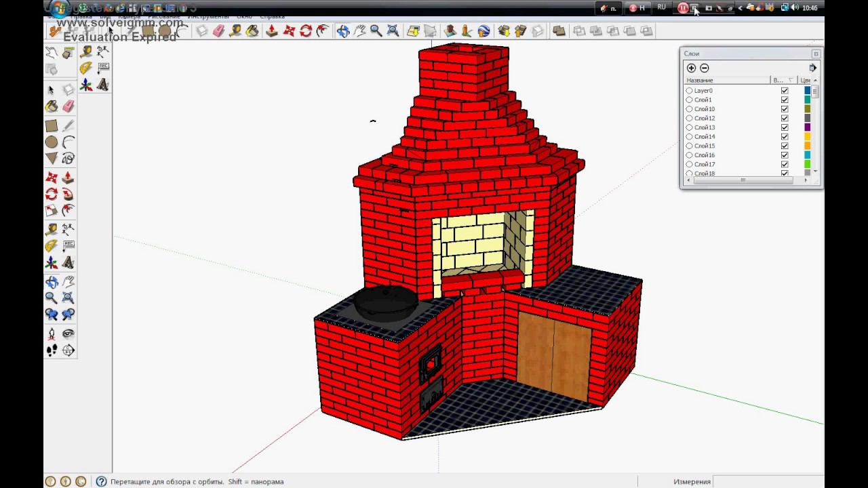Activate the Follow Me tool

point(68,195)
